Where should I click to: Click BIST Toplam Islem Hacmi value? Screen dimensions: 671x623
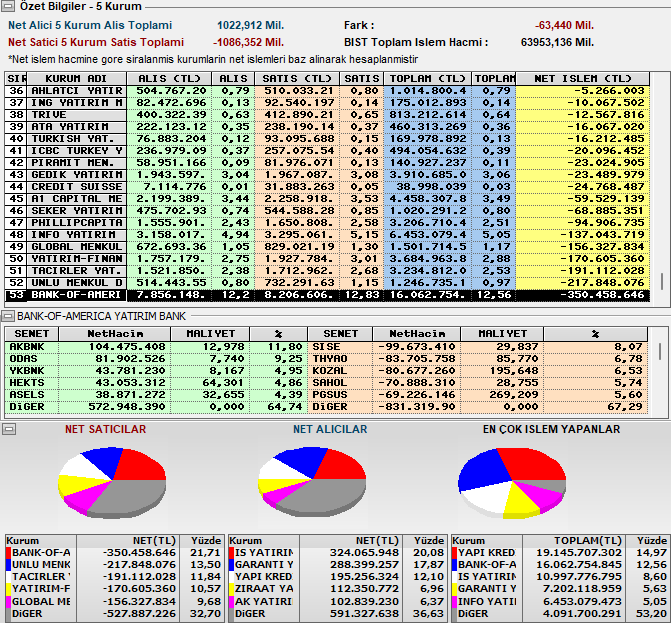557,42
